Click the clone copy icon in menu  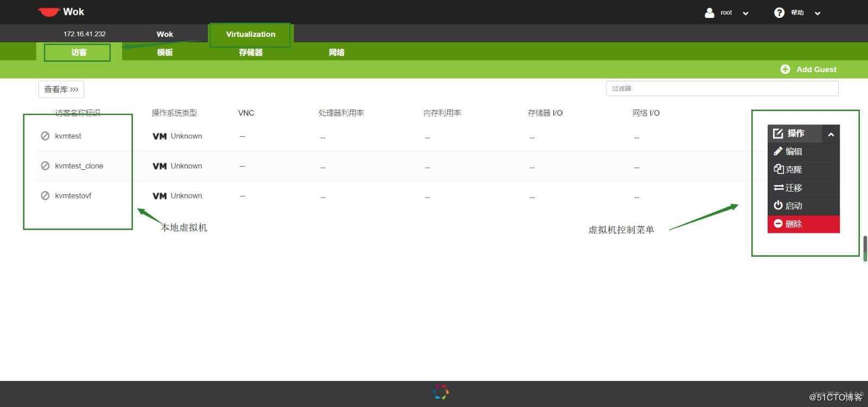tap(778, 169)
